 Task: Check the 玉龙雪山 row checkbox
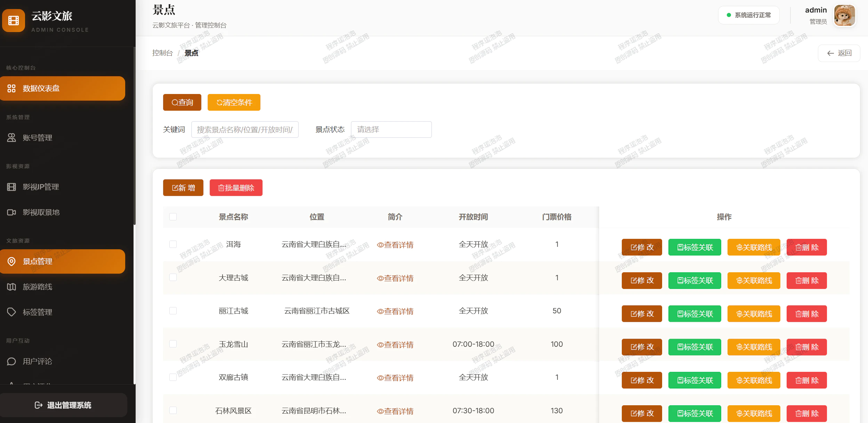click(173, 344)
